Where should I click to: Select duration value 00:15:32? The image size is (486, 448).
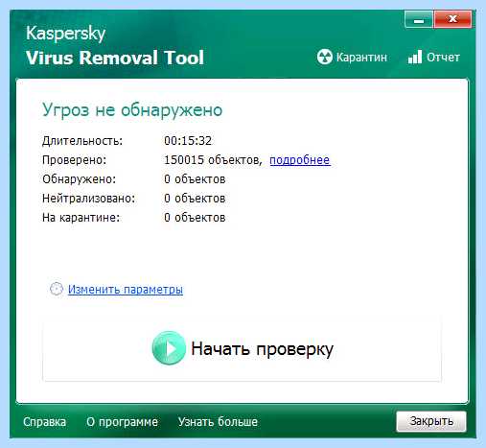[x=188, y=141]
